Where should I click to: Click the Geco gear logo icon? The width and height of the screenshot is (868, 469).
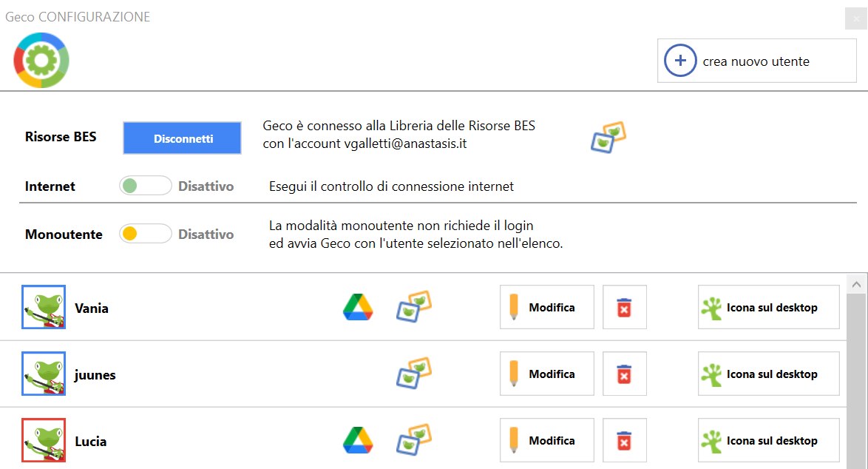41,61
